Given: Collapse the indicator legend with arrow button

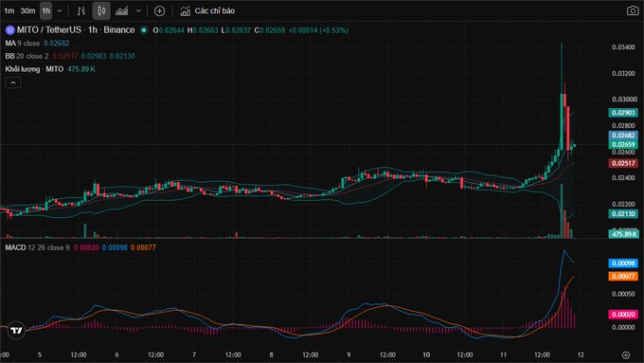Looking at the screenshot, I should 13,83.
